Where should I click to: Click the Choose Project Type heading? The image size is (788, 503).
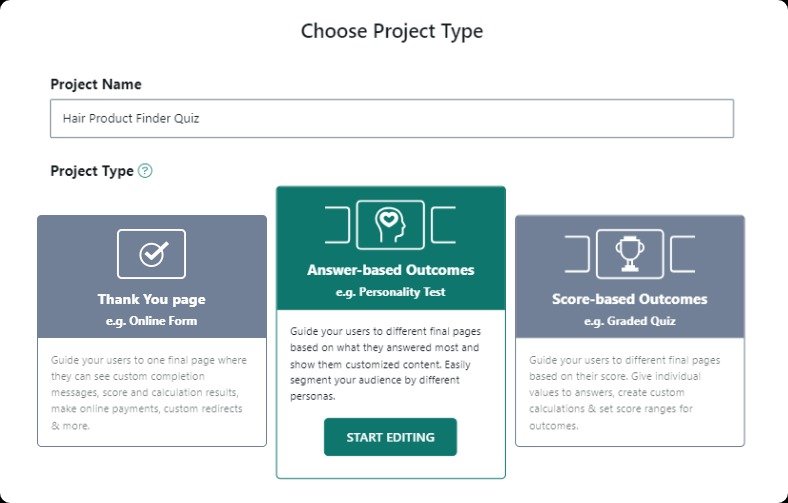click(x=392, y=31)
